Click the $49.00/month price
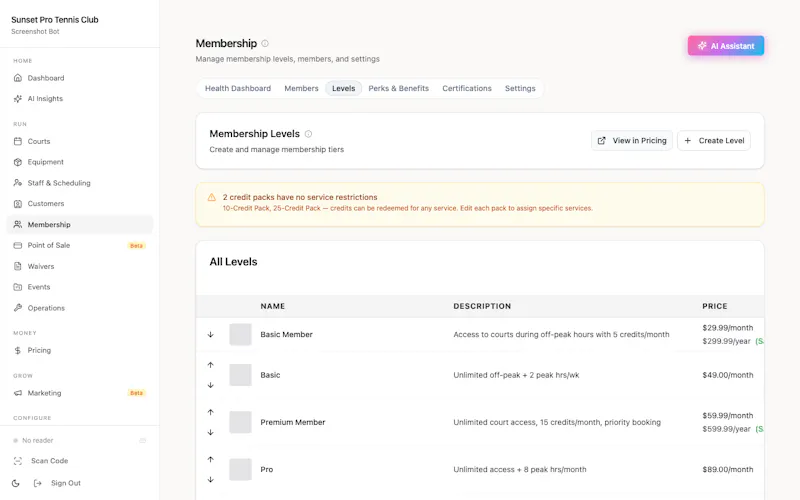 pyautogui.click(x=728, y=375)
